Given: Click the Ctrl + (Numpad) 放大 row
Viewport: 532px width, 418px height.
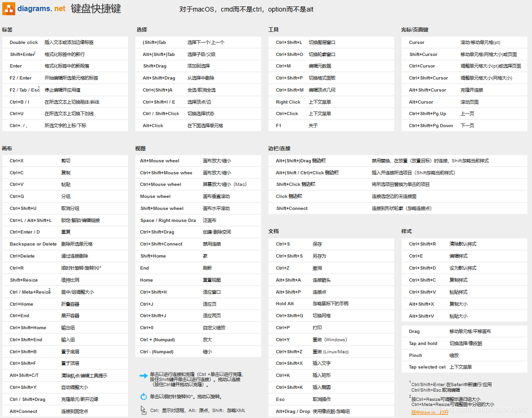Looking at the screenshot, I should [x=198, y=339].
